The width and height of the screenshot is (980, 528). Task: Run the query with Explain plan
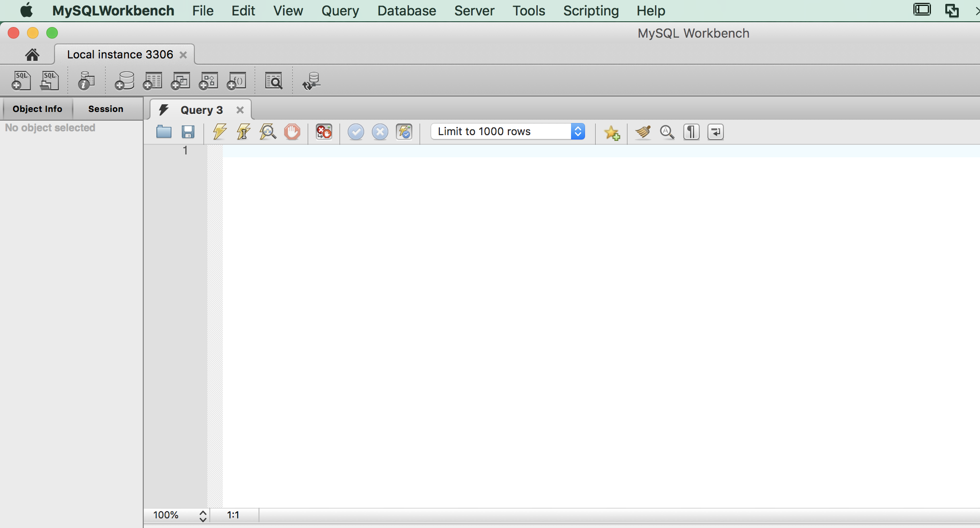(x=268, y=132)
